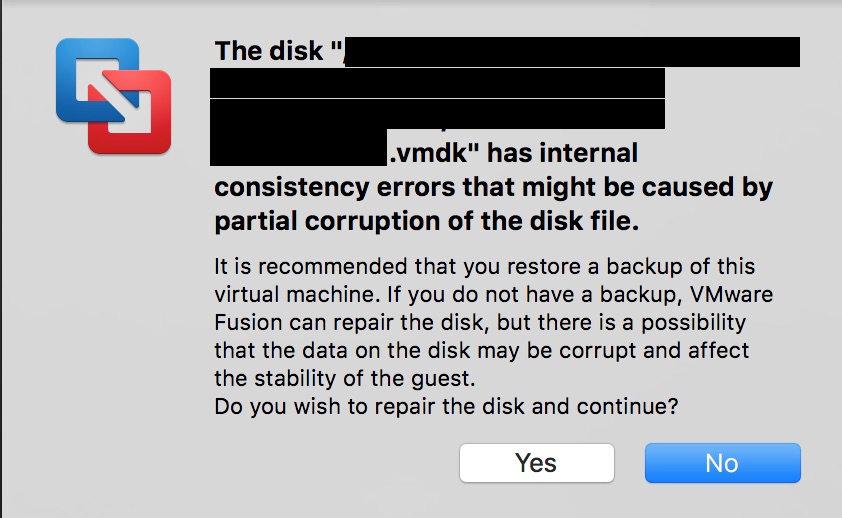Viewport: 842px width, 518px height.
Task: Click the second redacted black path bar
Action: point(437,83)
